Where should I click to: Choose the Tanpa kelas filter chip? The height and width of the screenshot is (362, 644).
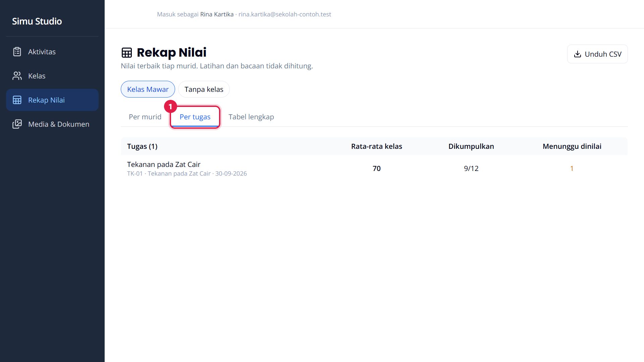[x=204, y=89]
